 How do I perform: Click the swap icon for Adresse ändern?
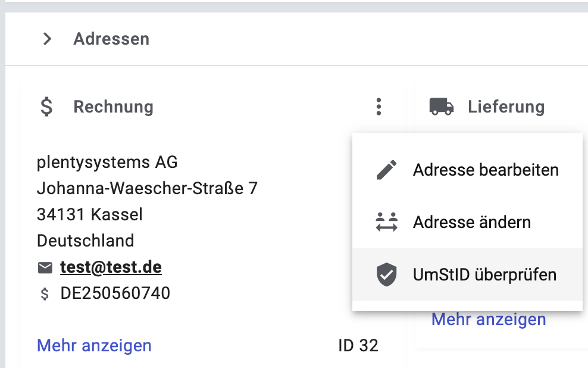(x=387, y=223)
